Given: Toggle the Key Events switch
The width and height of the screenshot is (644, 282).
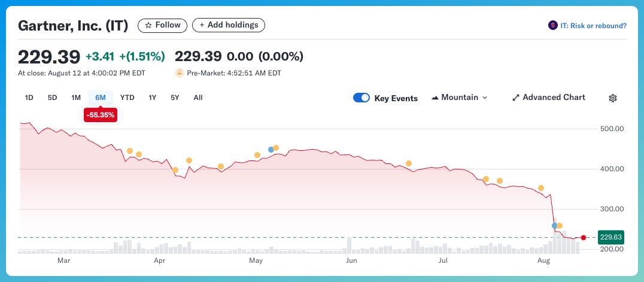Looking at the screenshot, I should (362, 98).
